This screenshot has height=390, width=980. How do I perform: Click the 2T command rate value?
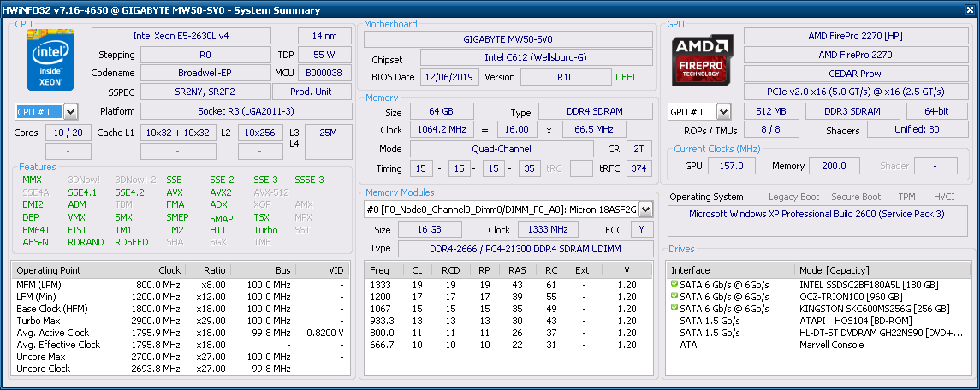[x=640, y=149]
